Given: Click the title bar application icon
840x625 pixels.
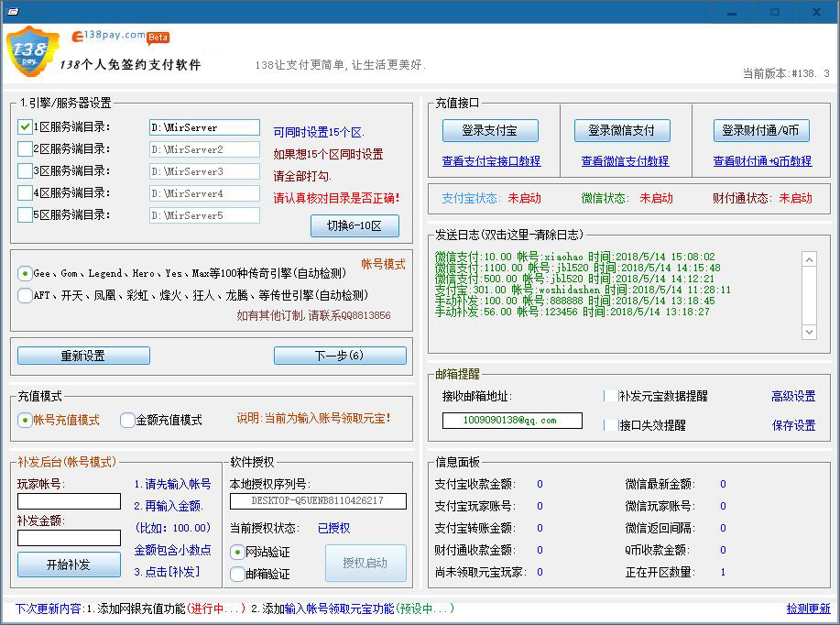Looking at the screenshot, I should pos(13,11).
